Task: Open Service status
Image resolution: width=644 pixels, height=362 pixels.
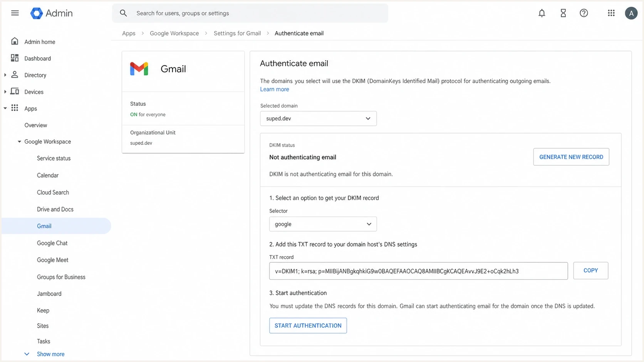Action: coord(54,158)
